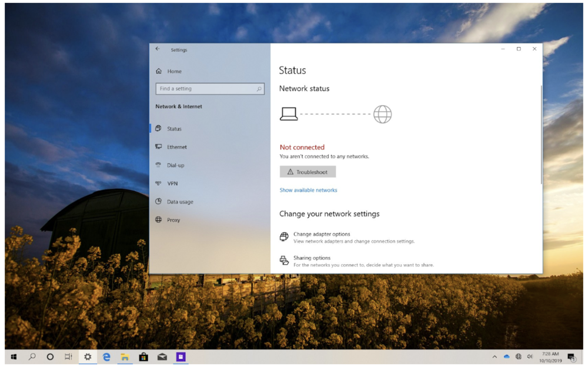The image size is (588, 370).
Task: Click the Find a setting search box
Action: (210, 89)
